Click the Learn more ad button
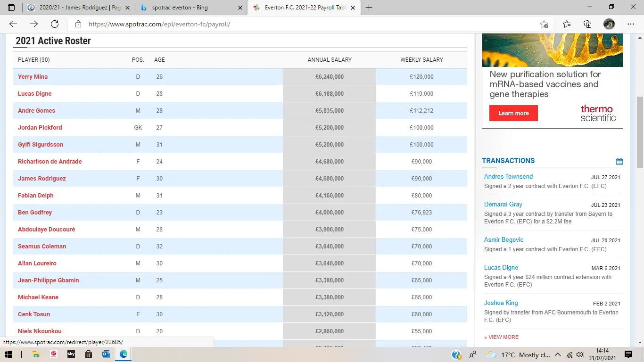 (x=513, y=113)
